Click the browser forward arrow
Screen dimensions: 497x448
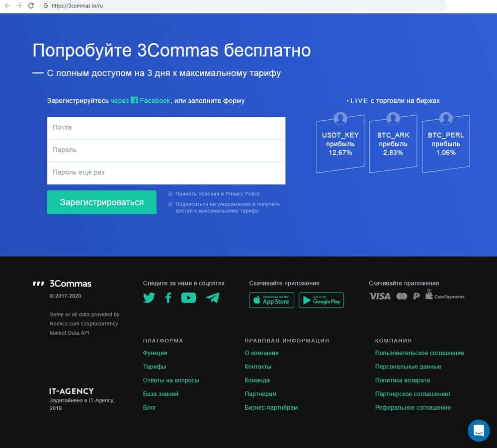pos(19,5)
